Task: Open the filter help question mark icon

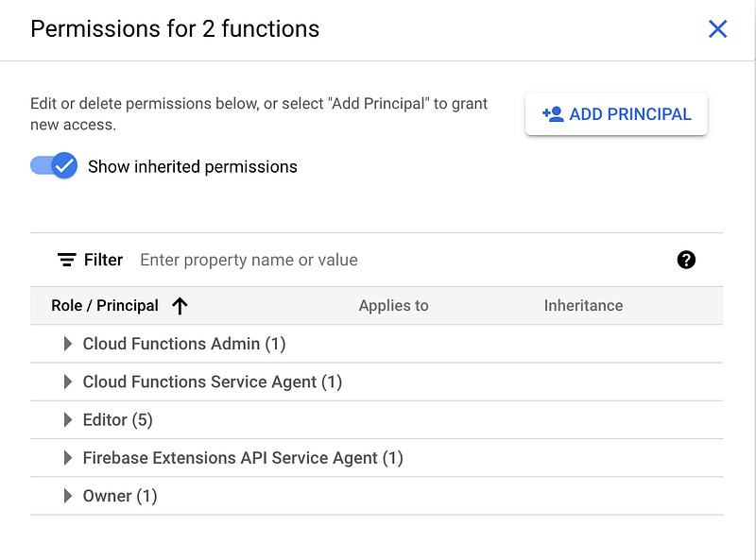Action: point(687,260)
